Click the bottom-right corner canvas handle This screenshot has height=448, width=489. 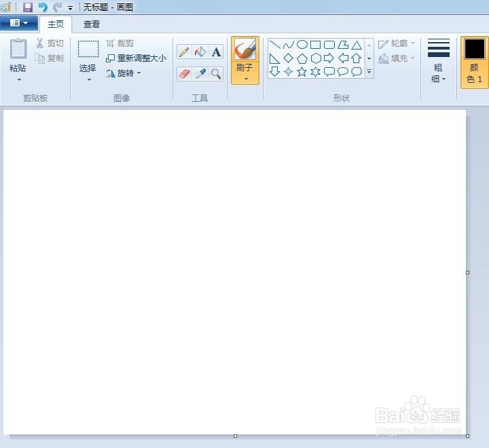(x=467, y=436)
